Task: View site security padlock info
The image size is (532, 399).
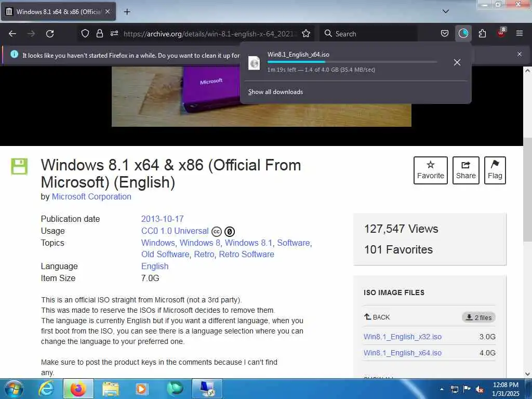Action: (99, 34)
